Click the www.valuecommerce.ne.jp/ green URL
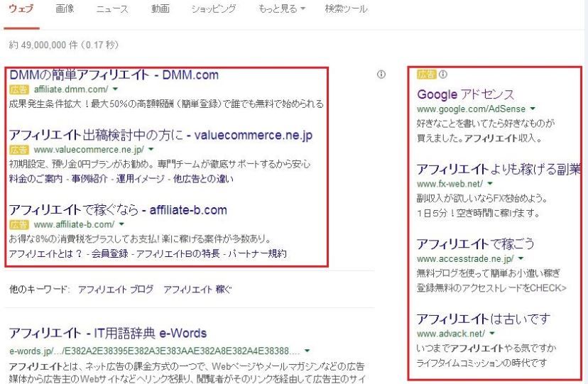588x384 pixels. (89, 150)
